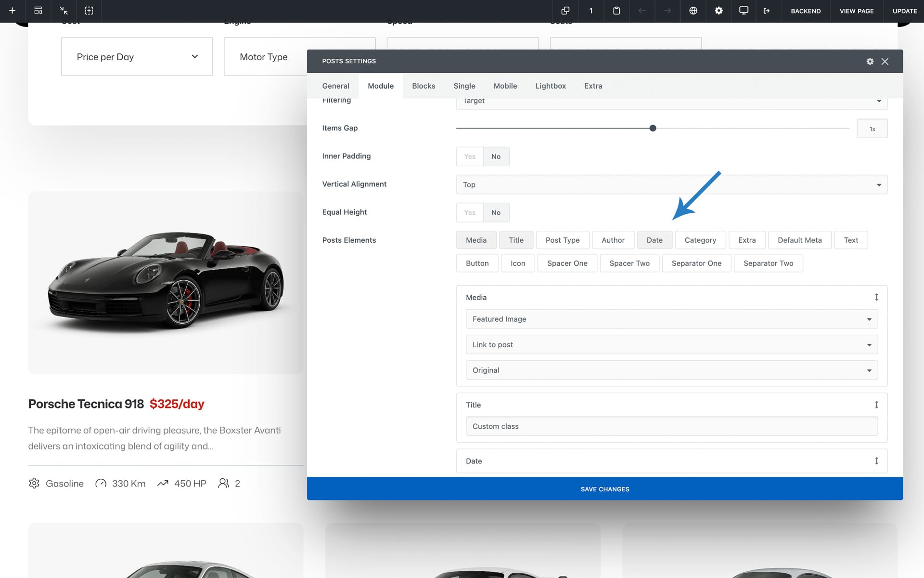
Task: Toggle the Date posts element
Action: (x=654, y=240)
